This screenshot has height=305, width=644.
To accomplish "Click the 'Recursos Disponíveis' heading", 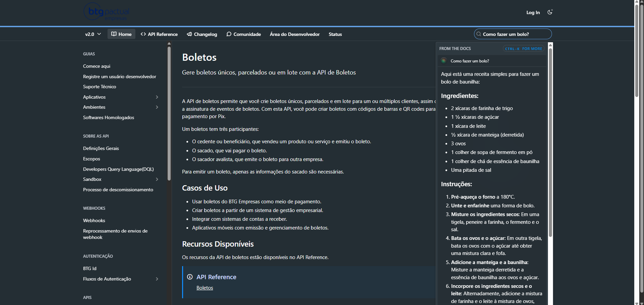I will [218, 244].
